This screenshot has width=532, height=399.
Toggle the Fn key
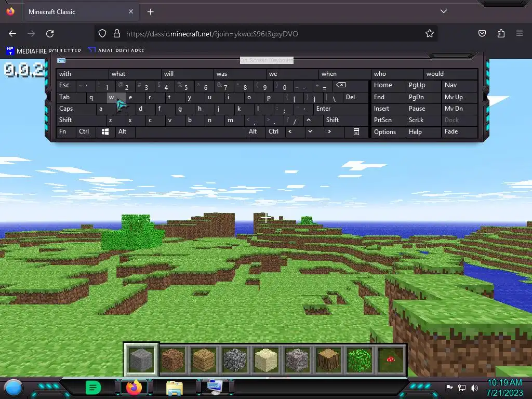point(66,131)
